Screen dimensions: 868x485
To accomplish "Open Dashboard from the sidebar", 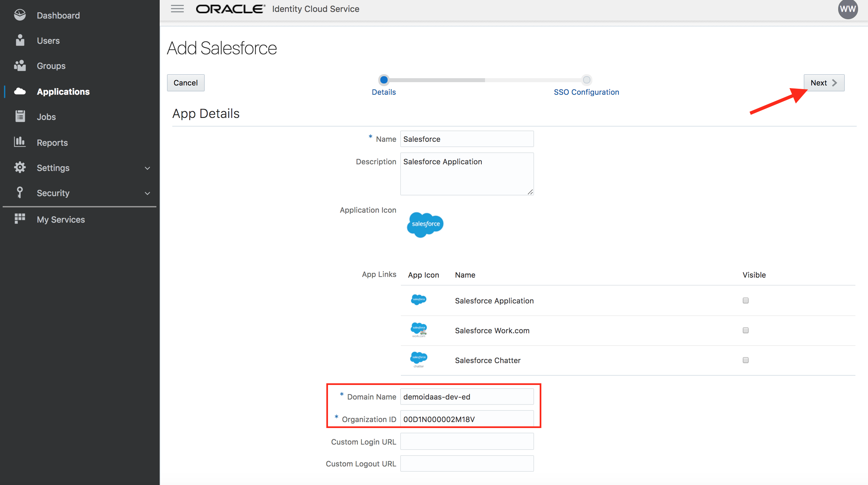I will [x=58, y=16].
